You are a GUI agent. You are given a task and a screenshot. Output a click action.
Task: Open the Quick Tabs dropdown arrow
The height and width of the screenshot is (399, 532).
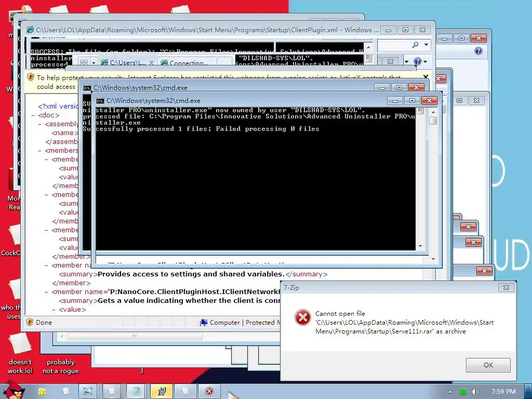click(x=94, y=62)
